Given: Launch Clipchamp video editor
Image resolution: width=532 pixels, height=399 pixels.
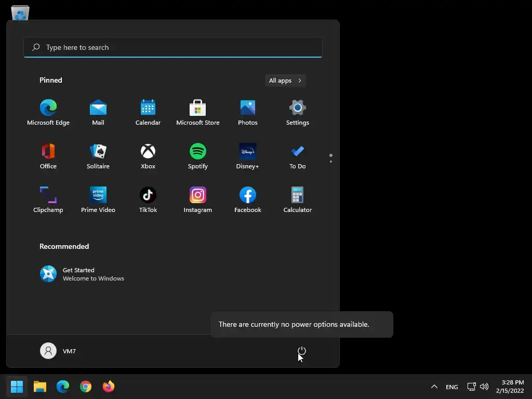Looking at the screenshot, I should point(48,200).
